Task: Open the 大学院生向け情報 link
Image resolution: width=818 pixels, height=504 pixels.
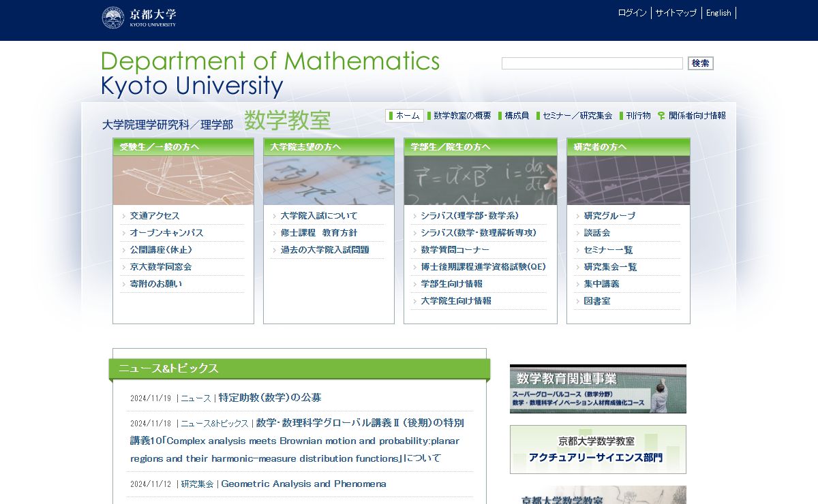Action: click(x=456, y=301)
